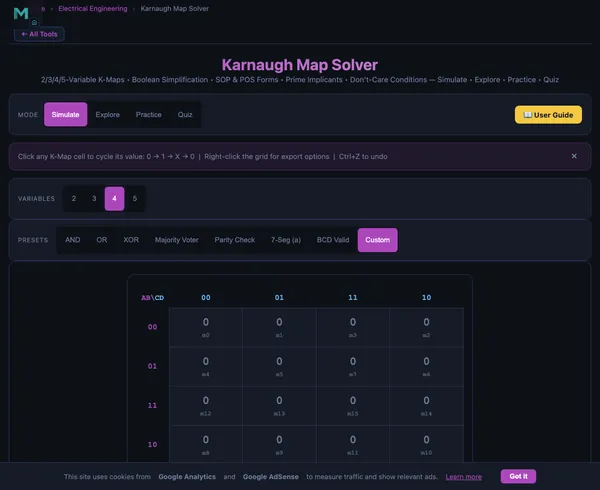Click the AB row label 01
Viewport: 600px width, 490px height.
click(x=152, y=366)
